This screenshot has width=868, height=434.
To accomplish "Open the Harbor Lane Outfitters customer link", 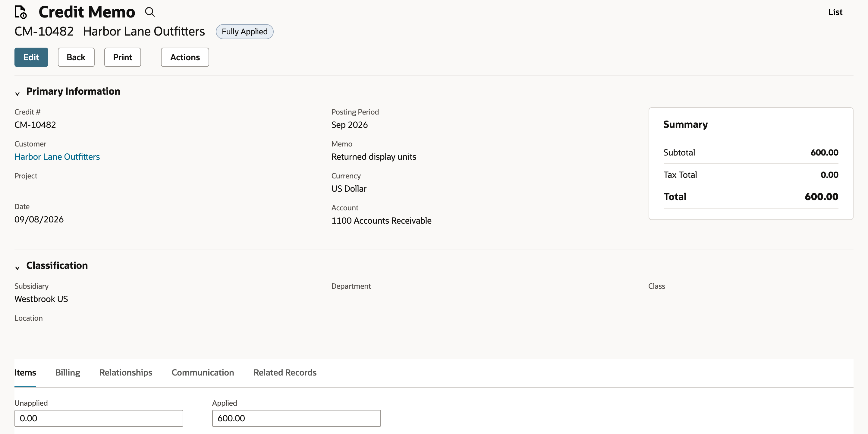I will [x=57, y=157].
